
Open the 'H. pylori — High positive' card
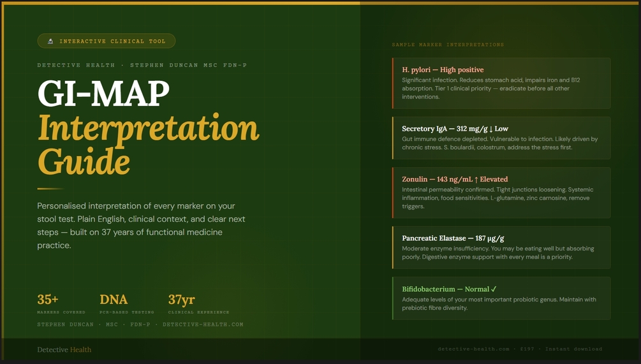coord(501,83)
